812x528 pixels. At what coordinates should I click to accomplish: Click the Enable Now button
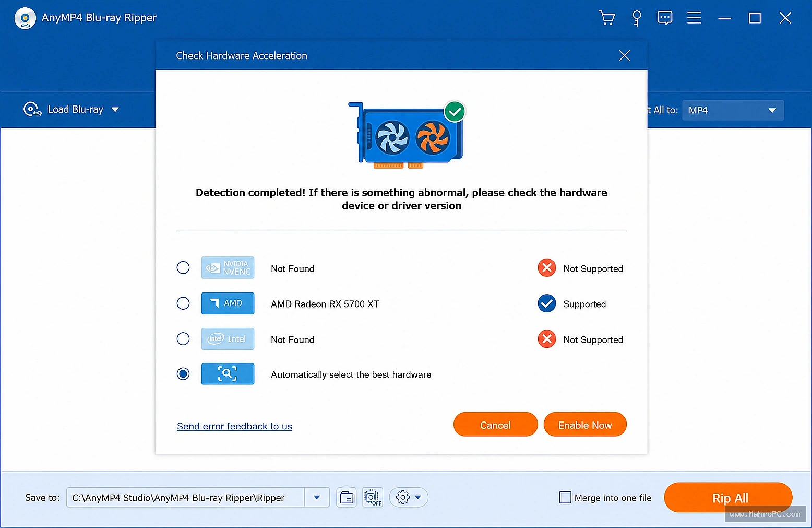tap(585, 425)
